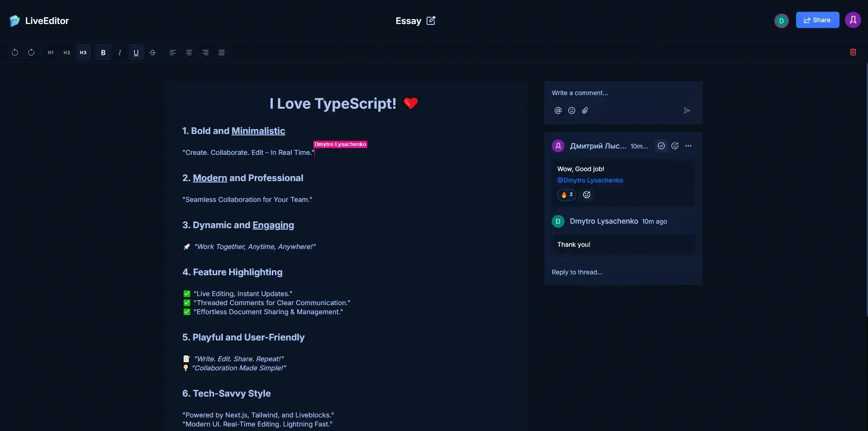
Task: Open the Share dialog
Action: pos(817,19)
